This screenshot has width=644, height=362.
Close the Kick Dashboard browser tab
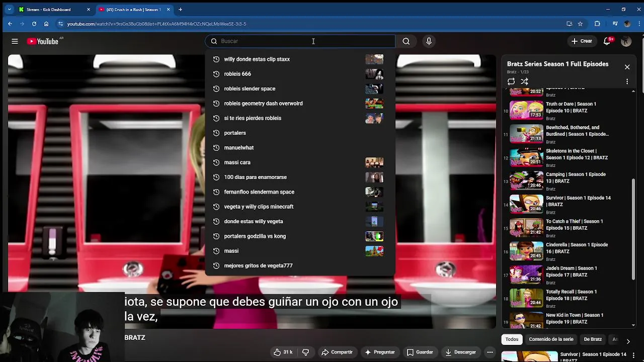[89, 10]
